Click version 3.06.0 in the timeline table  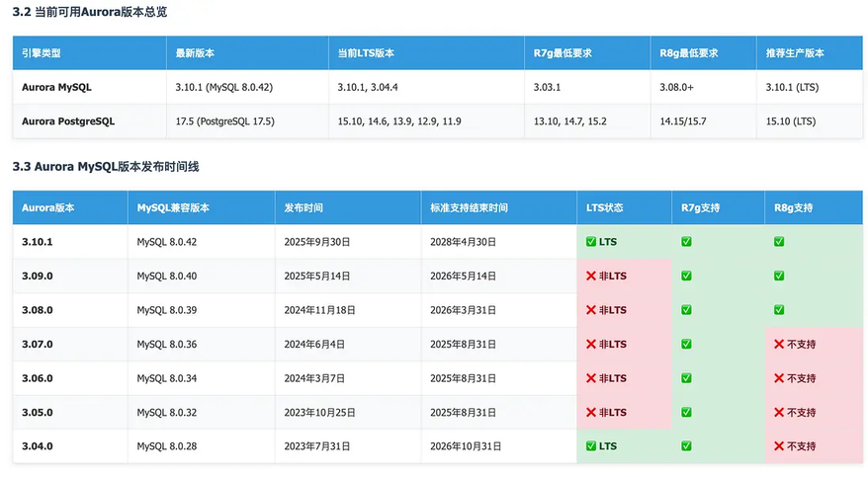[x=38, y=378]
